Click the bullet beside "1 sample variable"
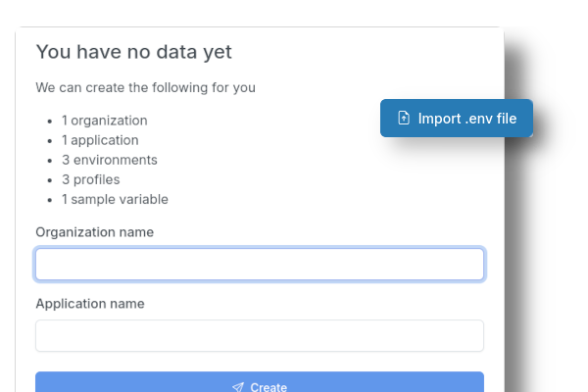This screenshot has width=588, height=392. tap(50, 199)
